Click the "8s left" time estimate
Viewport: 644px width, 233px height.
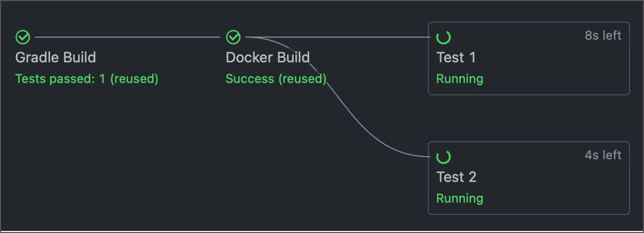coord(603,36)
